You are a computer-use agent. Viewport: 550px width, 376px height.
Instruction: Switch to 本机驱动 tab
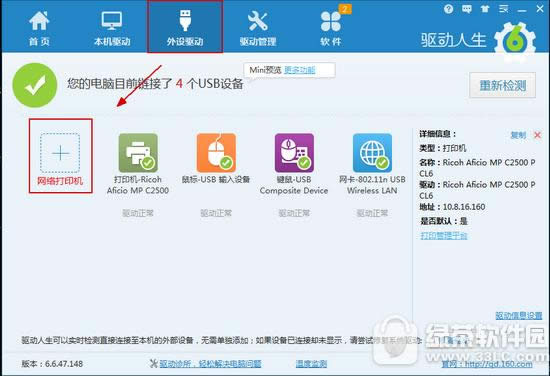point(112,28)
